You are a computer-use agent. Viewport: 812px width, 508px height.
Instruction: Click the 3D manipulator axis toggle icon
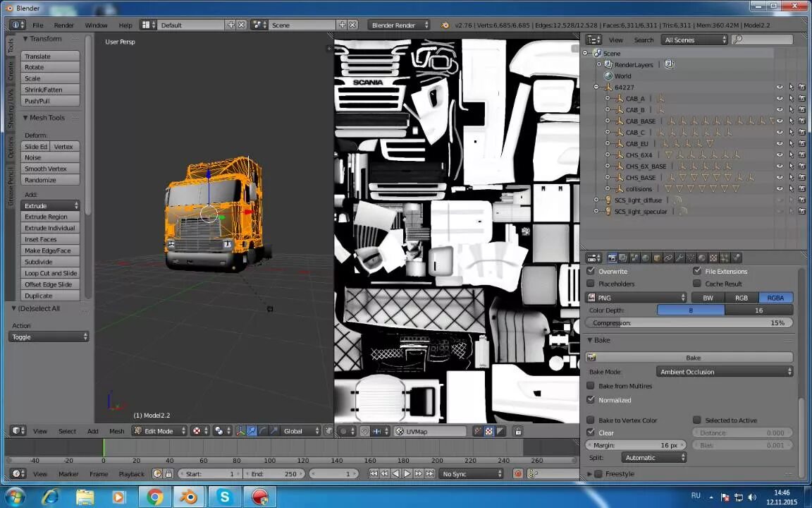pyautogui.click(x=240, y=431)
